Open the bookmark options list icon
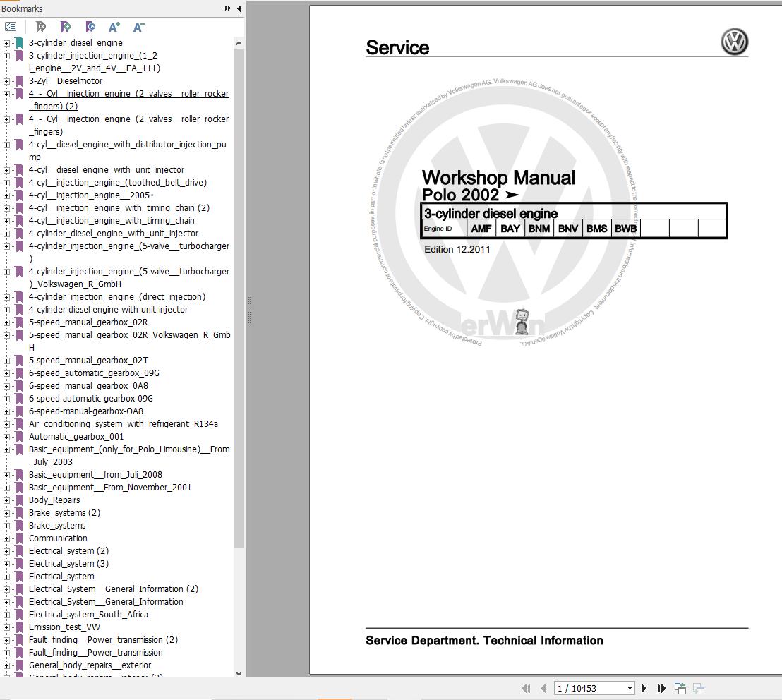The width and height of the screenshot is (782, 700). pos(11,27)
